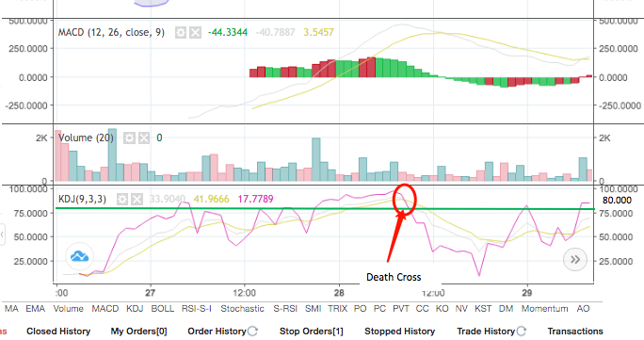Add the AO indicator
Screen dimensions: 644x340
click(x=583, y=309)
